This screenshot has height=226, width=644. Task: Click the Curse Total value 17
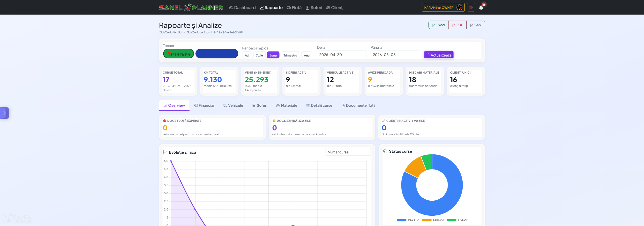pos(166,80)
